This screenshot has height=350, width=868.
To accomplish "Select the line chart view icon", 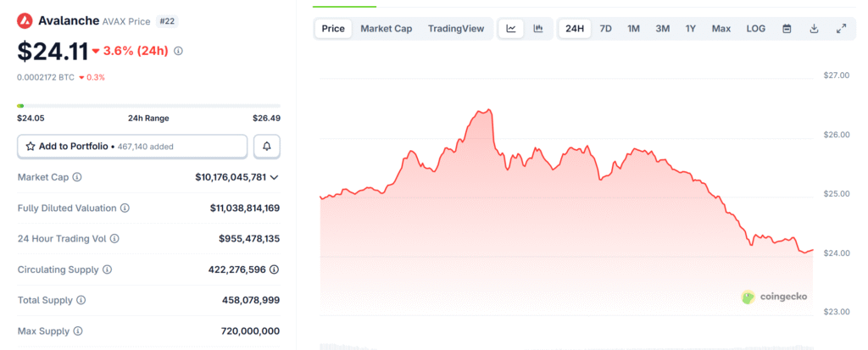I will click(x=511, y=29).
